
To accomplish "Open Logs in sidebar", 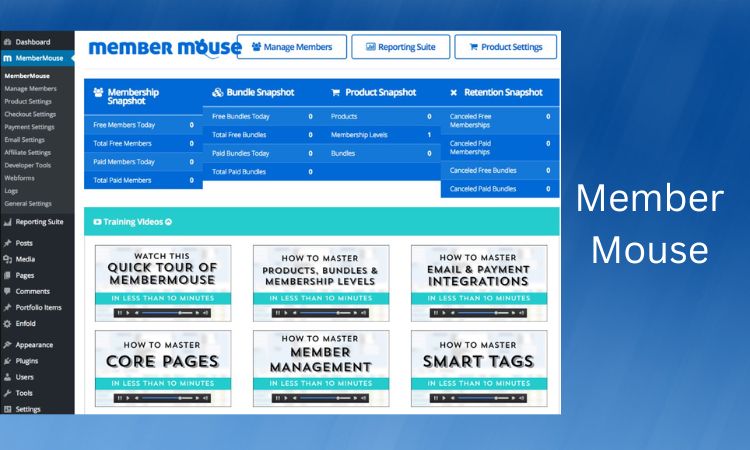I will (x=11, y=191).
